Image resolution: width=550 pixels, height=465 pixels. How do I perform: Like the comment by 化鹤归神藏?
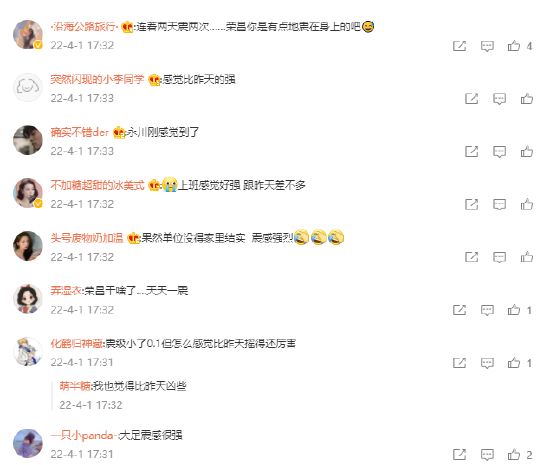click(514, 363)
